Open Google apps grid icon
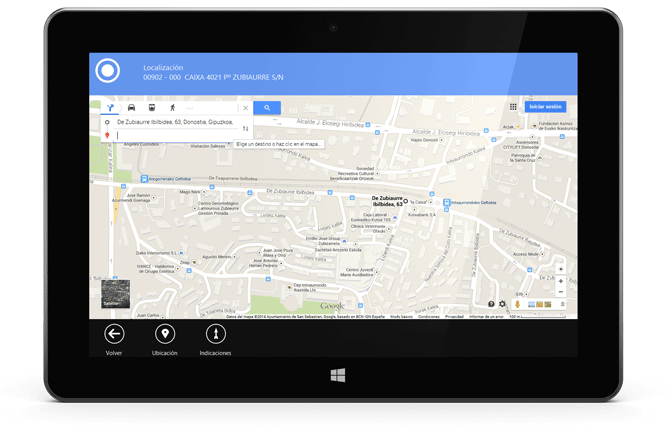The image size is (670, 445). click(x=513, y=106)
